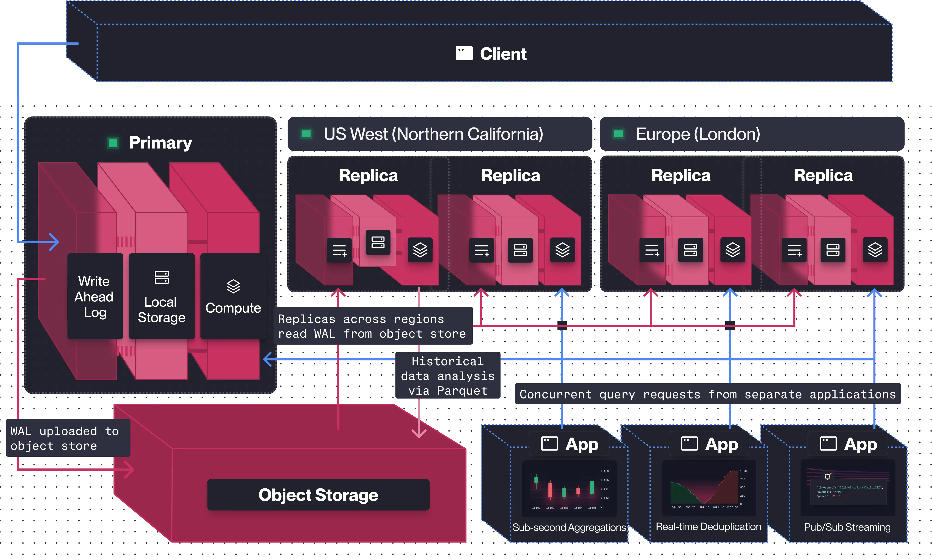932x560 pixels.
Task: Click the Compute layers icon in Primary
Action: 233,286
